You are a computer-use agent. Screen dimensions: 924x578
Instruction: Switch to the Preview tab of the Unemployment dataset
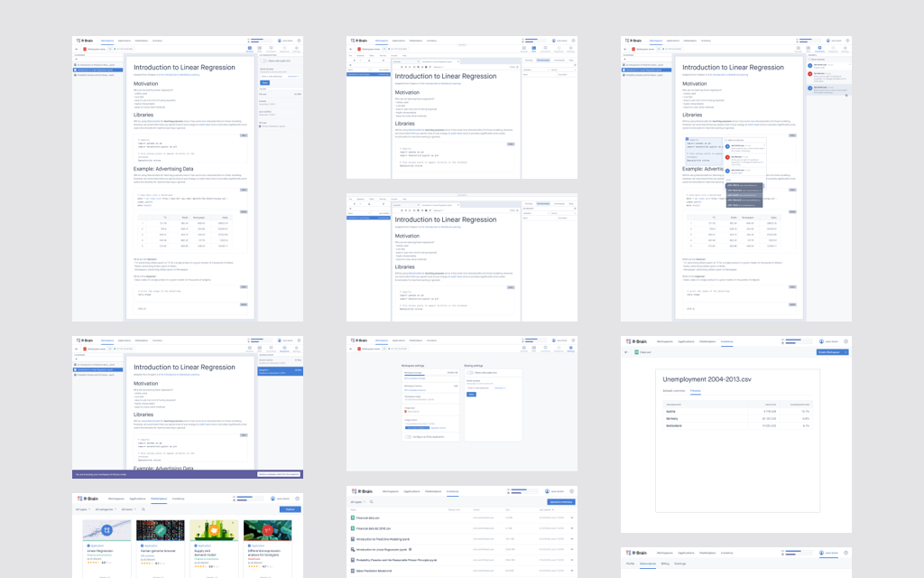tap(696, 390)
